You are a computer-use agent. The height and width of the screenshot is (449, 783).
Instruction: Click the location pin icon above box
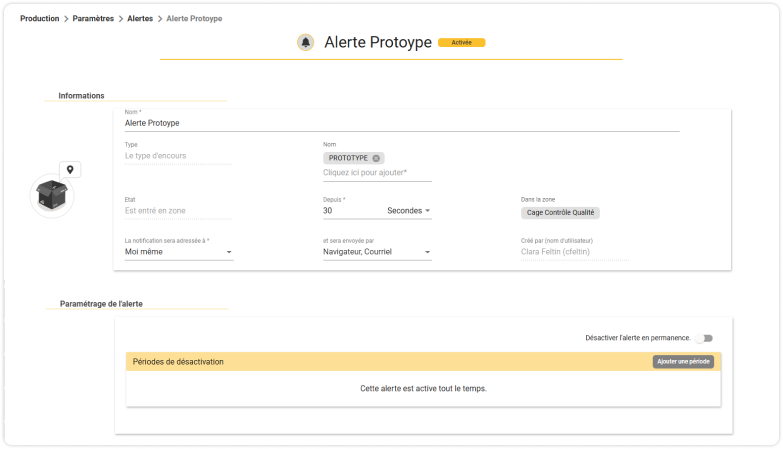tap(70, 170)
